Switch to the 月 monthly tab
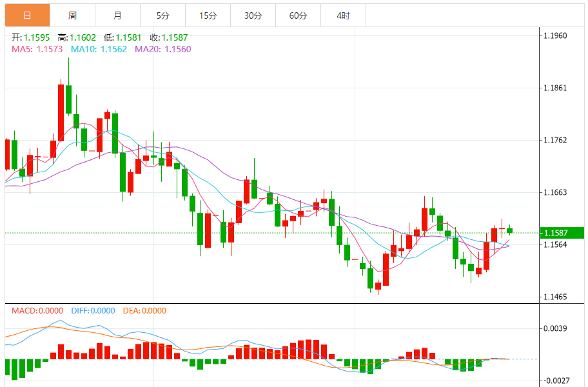588x387 pixels. click(x=118, y=15)
